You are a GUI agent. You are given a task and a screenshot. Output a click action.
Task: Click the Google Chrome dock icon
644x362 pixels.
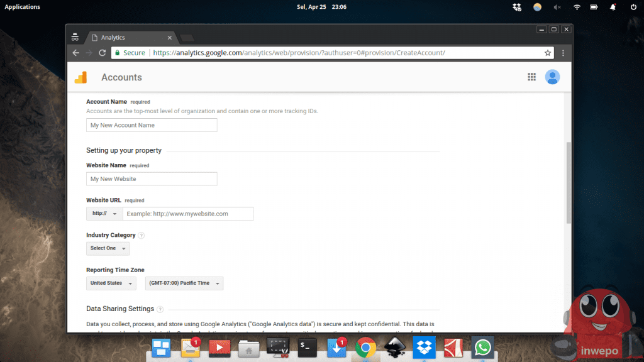click(x=365, y=348)
